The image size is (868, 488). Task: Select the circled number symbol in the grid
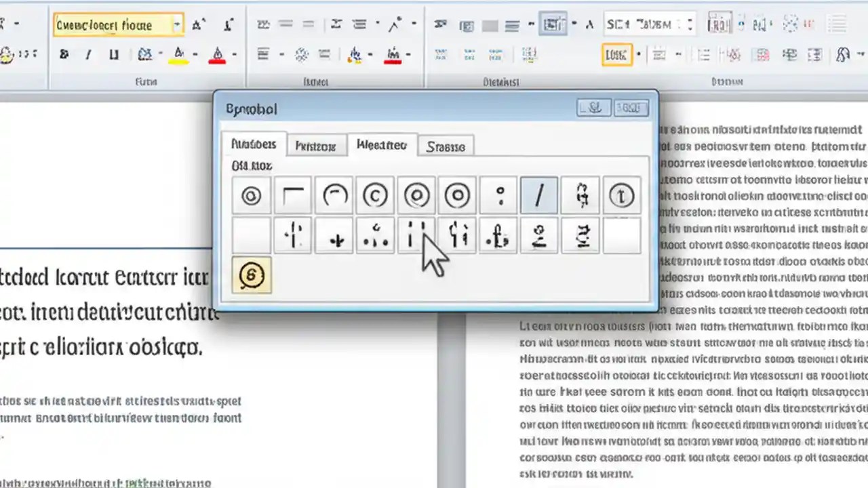click(621, 196)
